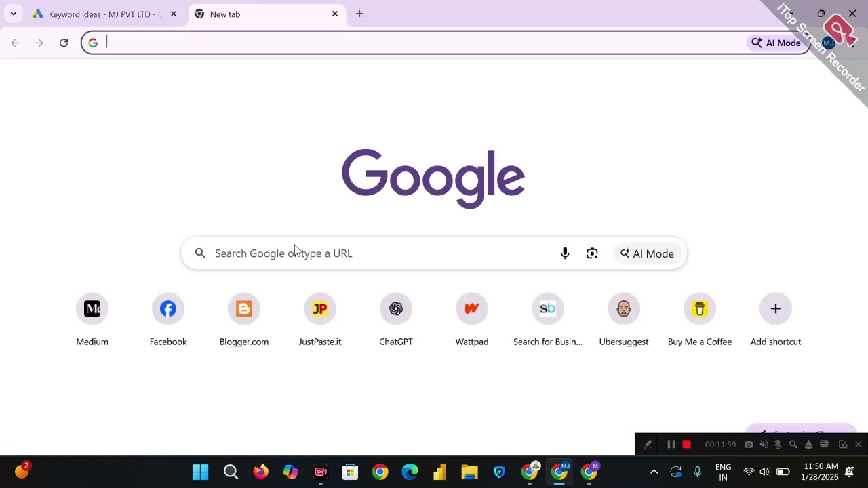Open Microsoft Store from taskbar
Viewport: 868px width, 488px height.
pos(350,472)
